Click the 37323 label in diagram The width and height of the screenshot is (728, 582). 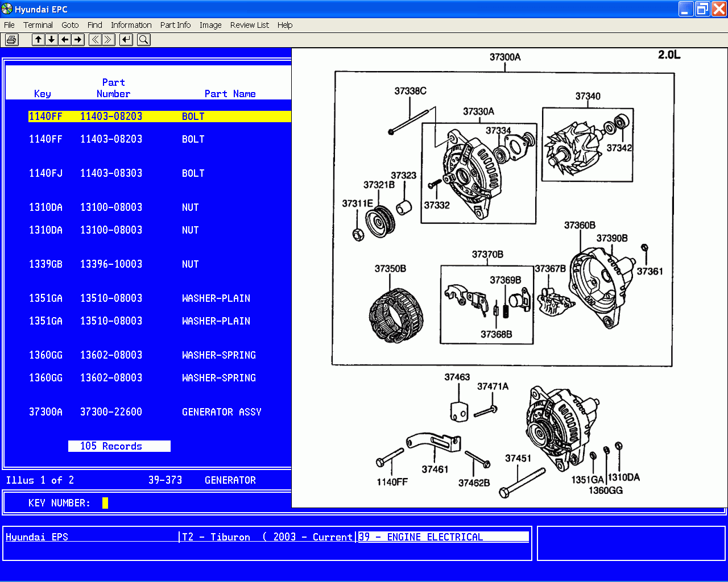[403, 176]
